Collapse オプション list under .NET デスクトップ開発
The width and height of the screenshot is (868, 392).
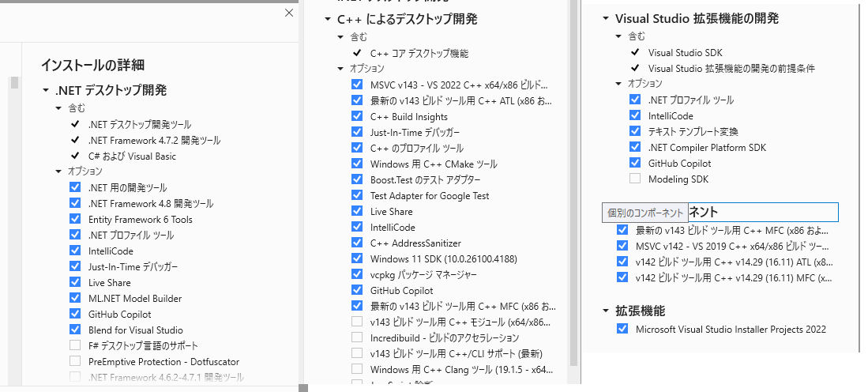pos(59,171)
